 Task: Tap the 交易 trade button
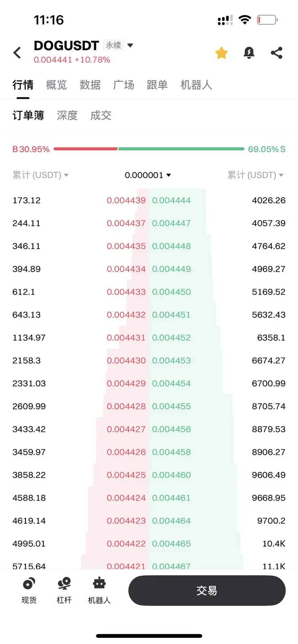click(207, 590)
